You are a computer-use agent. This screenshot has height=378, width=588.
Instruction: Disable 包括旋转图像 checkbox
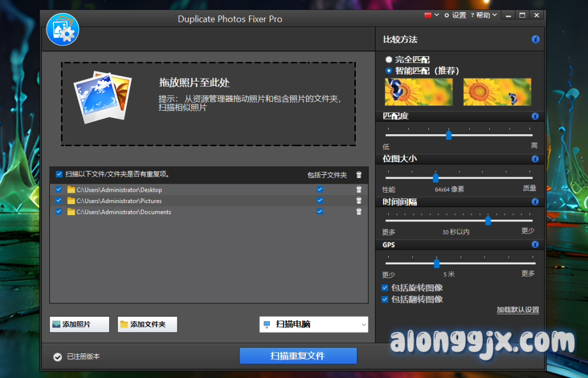tap(385, 288)
